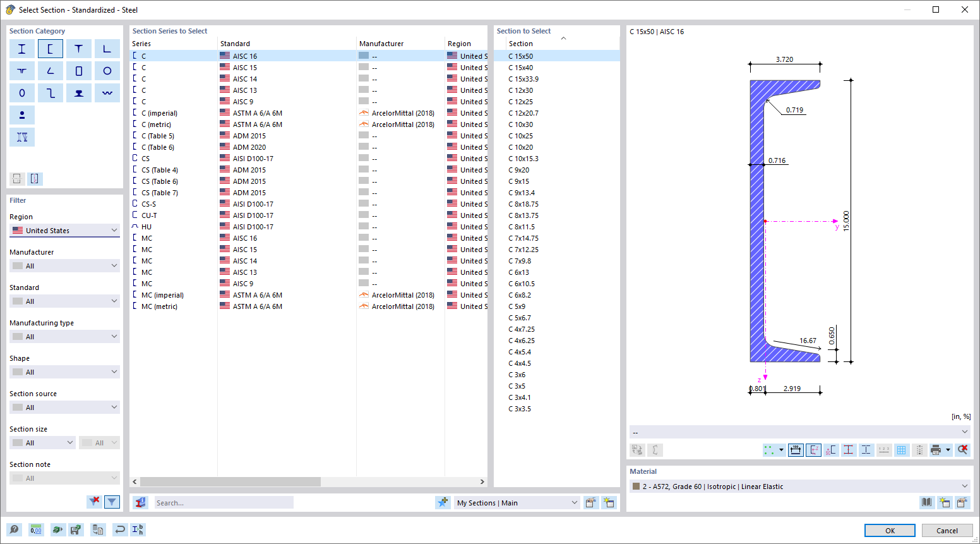The image size is (980, 544).
Task: Select the elliptical hollow section category
Action: pyautogui.click(x=22, y=93)
